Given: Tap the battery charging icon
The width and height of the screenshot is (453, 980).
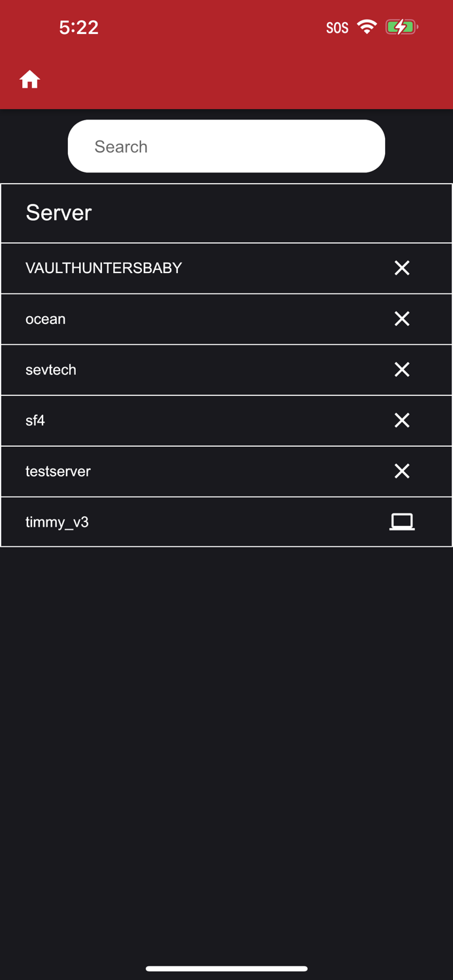Looking at the screenshot, I should click(x=401, y=27).
